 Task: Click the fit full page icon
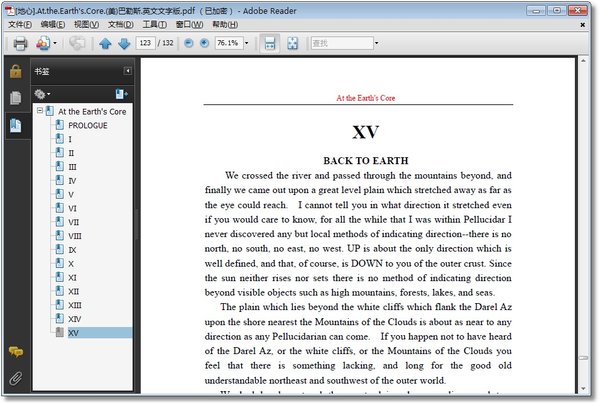[x=293, y=44]
